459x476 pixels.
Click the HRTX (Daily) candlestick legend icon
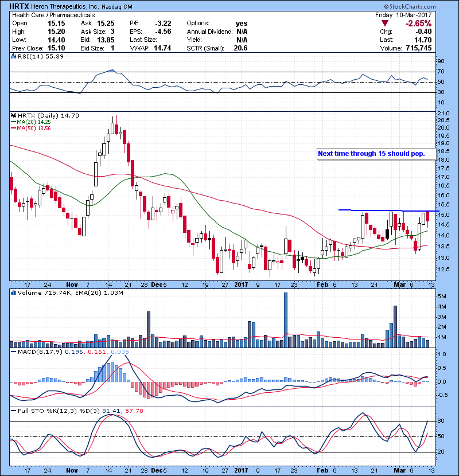click(x=14, y=115)
